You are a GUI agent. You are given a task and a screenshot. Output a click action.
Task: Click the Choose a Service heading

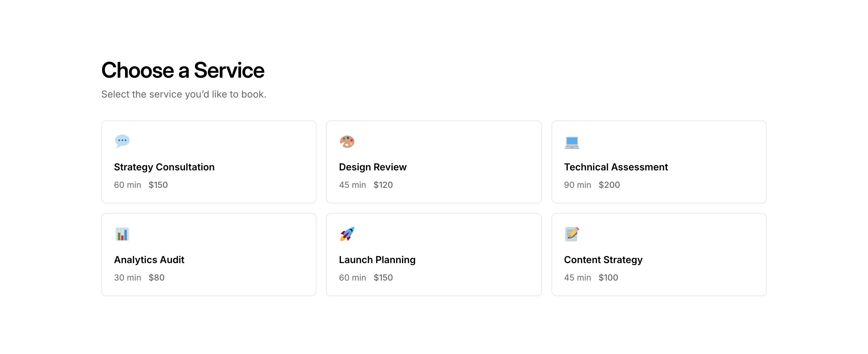tap(183, 70)
